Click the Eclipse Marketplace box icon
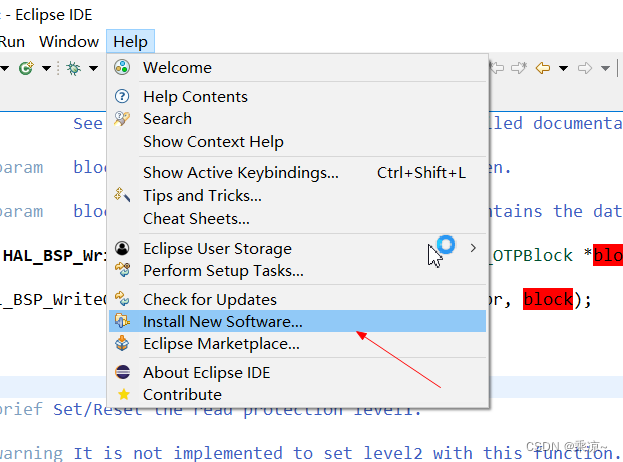623x462 pixels. [122, 343]
